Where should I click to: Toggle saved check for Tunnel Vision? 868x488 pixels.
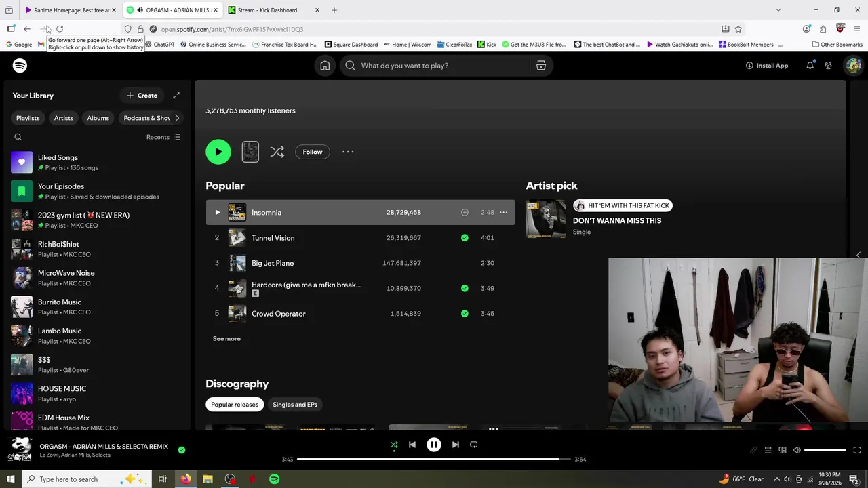click(465, 238)
